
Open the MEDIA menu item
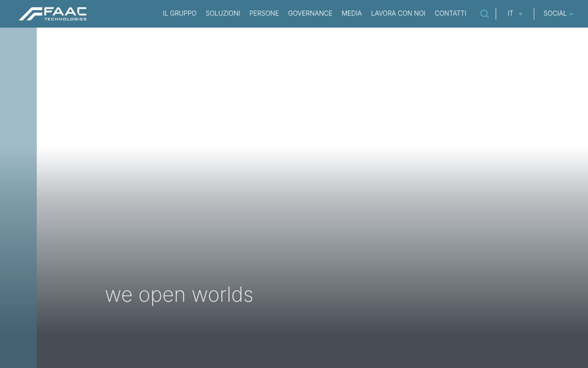pos(352,13)
